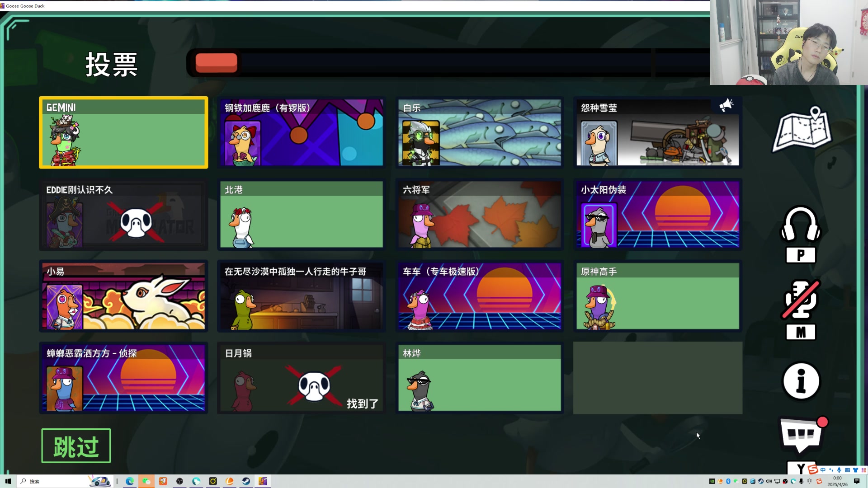Screen dimensions: 868x488
Task: Click the red vote timer bar
Action: (217, 63)
